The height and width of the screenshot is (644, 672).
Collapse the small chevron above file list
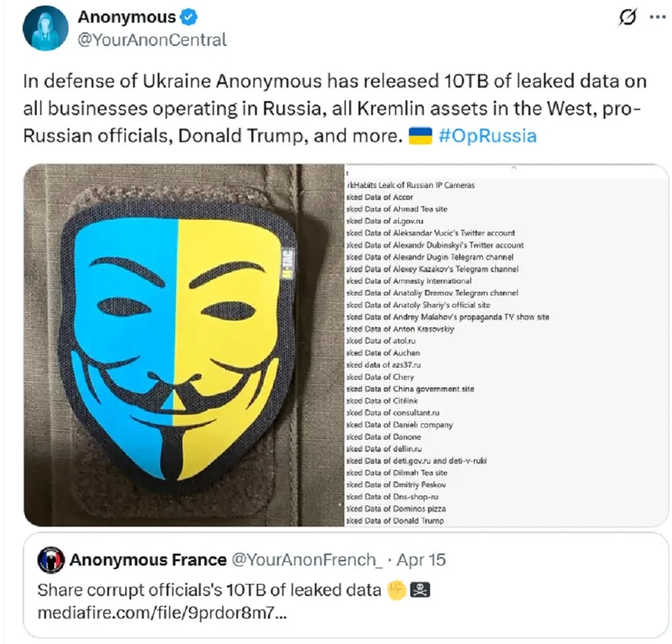pos(513,168)
